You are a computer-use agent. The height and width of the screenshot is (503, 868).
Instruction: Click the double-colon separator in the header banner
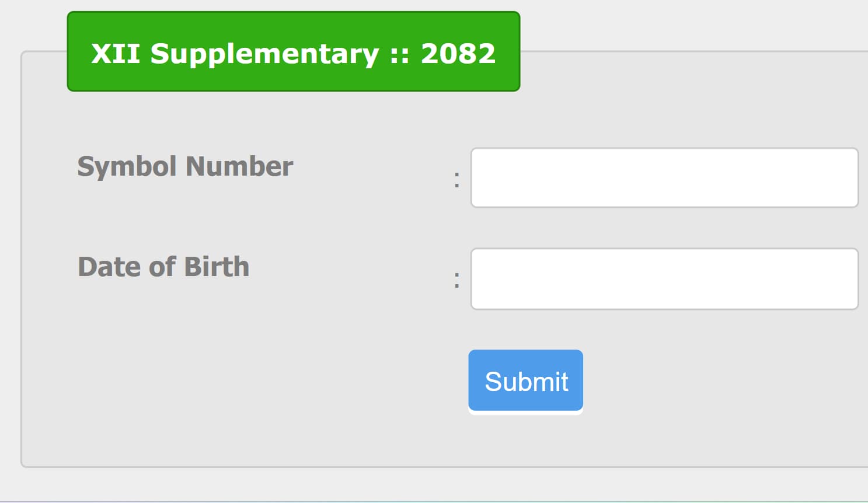pyautogui.click(x=399, y=55)
